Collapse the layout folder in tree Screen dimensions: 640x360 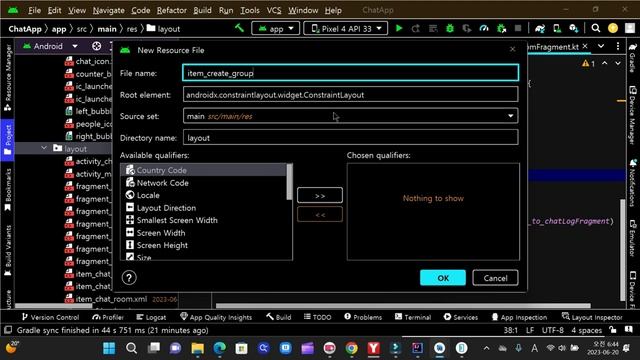coord(44,148)
